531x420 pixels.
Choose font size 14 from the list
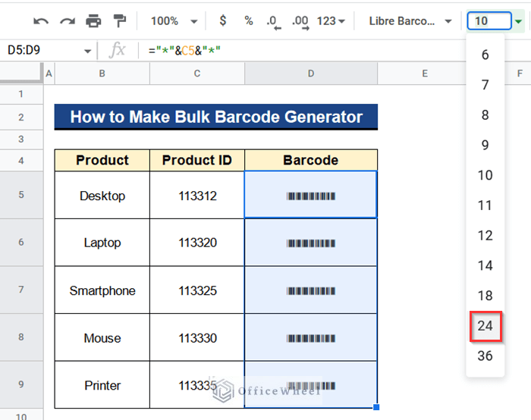485,265
